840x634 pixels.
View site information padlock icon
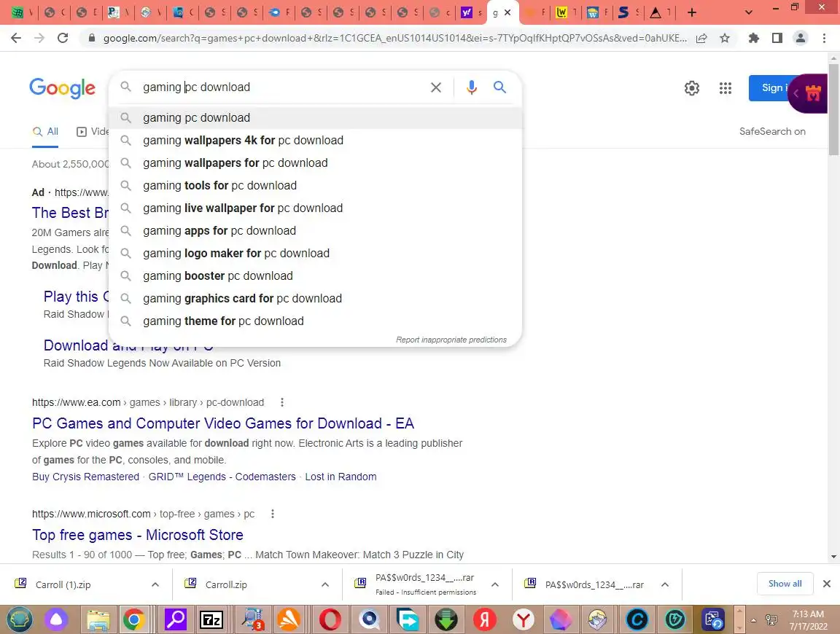92,38
